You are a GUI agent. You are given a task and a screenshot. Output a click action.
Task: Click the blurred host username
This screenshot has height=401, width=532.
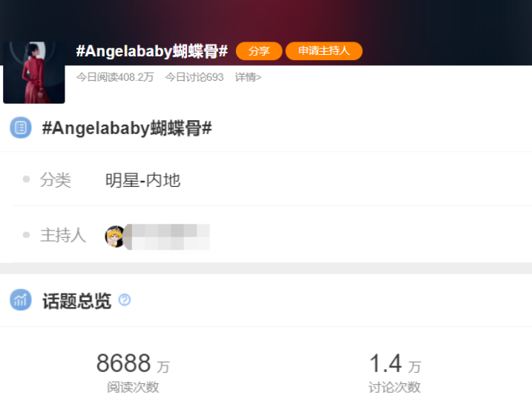coord(168,236)
